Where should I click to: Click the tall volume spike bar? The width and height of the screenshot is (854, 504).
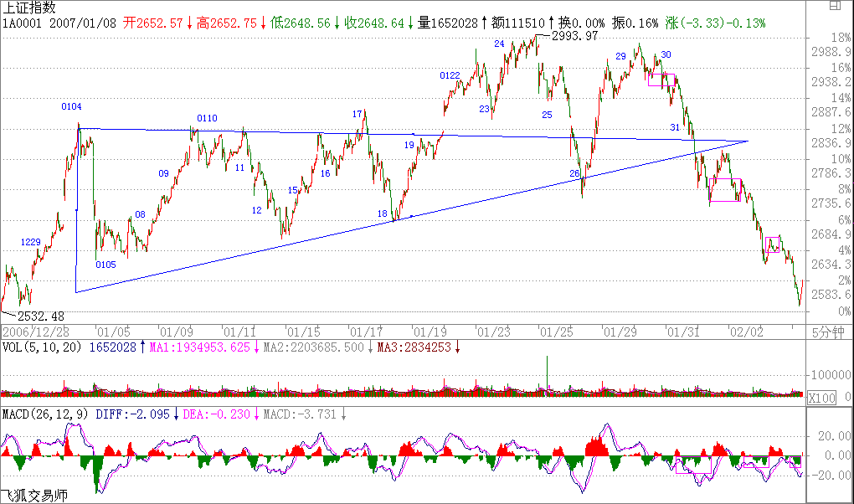click(548, 373)
